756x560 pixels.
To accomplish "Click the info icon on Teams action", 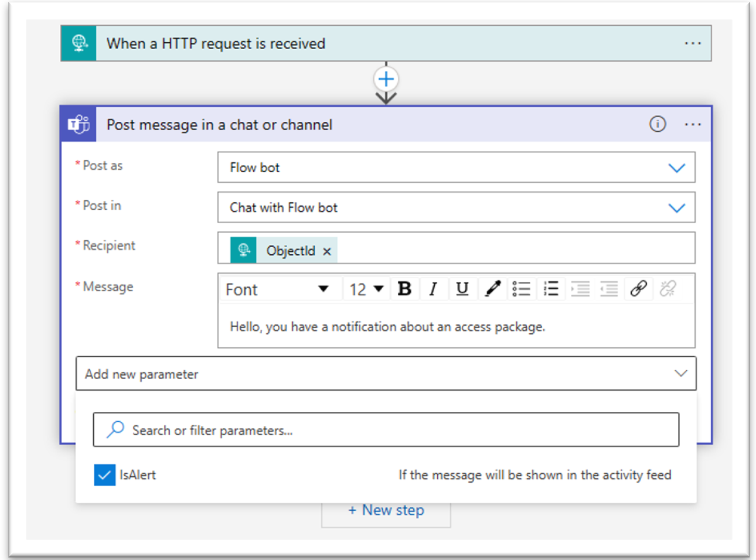I will (x=658, y=124).
